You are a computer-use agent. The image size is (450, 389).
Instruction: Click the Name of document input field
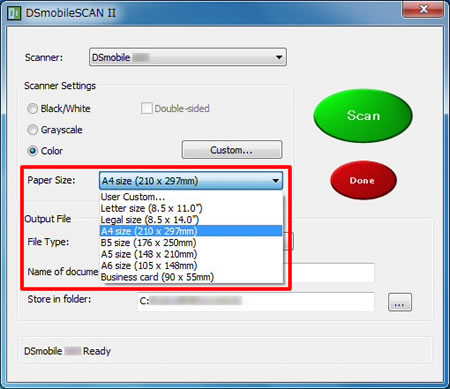pyautogui.click(x=329, y=272)
